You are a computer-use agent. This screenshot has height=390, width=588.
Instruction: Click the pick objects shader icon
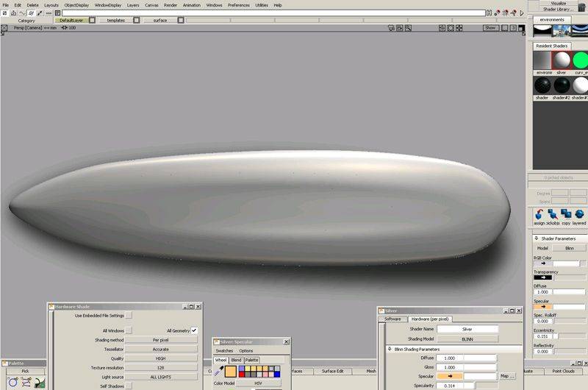coord(553,214)
